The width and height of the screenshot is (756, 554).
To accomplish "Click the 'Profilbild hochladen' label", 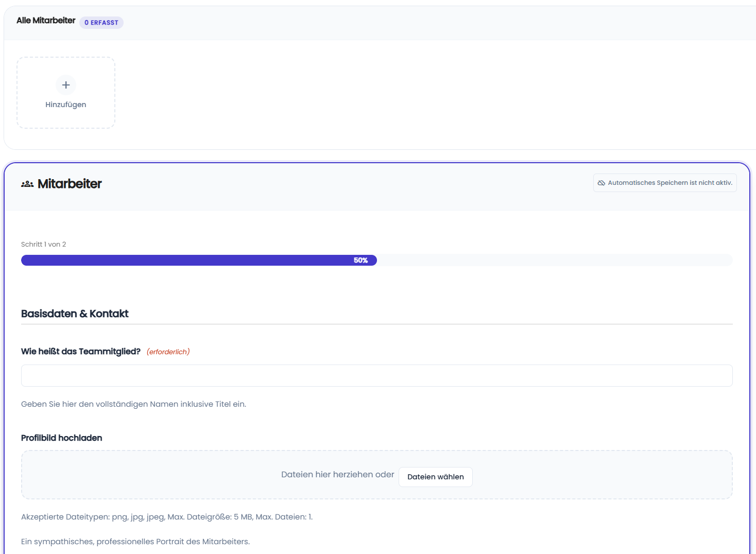I will [61, 438].
